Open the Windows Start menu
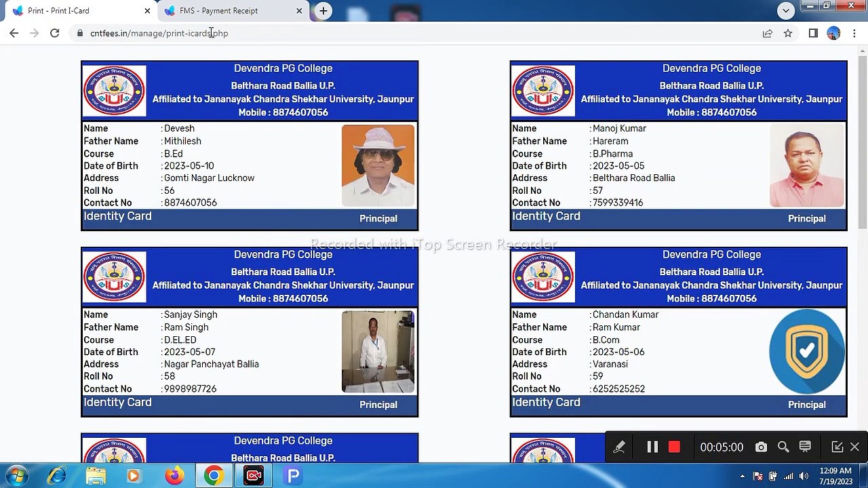This screenshot has width=868, height=488. [x=17, y=476]
